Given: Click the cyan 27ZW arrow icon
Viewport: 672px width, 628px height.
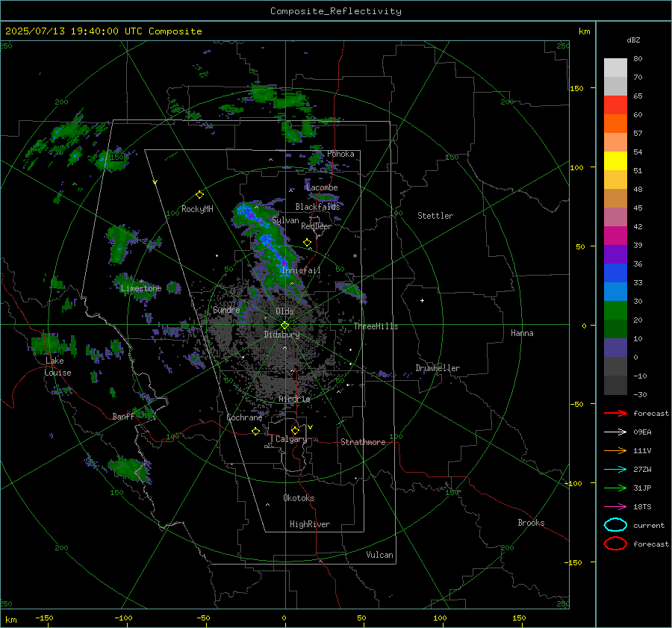Looking at the screenshot, I should pos(615,470).
